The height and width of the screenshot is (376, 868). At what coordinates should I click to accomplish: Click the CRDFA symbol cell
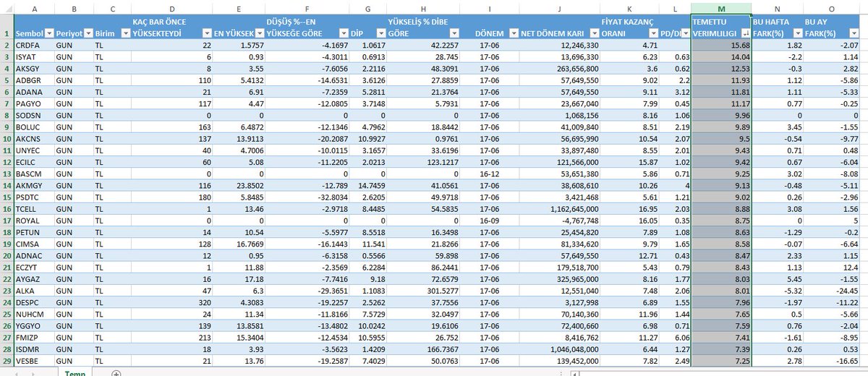[x=36, y=45]
